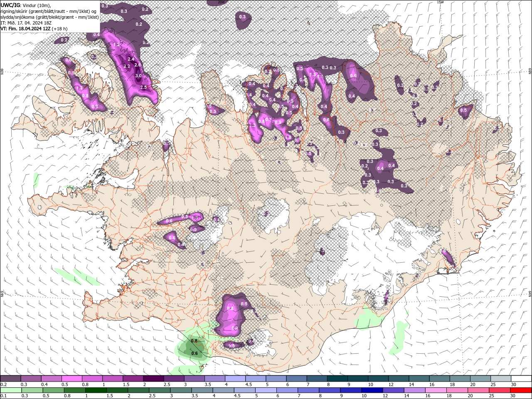Click the violet rain swatch between 12 and 14
The width and height of the screenshot is (532, 399).
click(393, 390)
